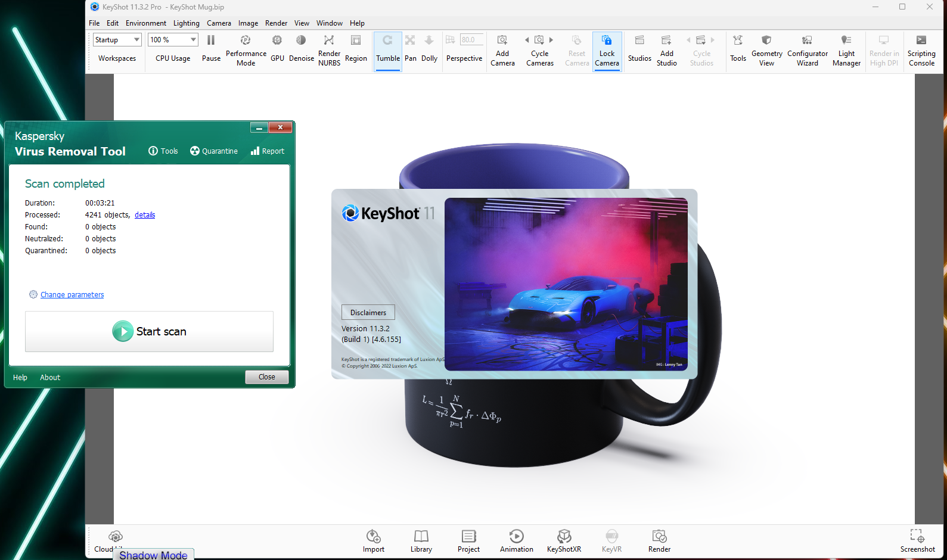Cycle to the previous camera
This screenshot has height=560, width=947.
tap(527, 40)
